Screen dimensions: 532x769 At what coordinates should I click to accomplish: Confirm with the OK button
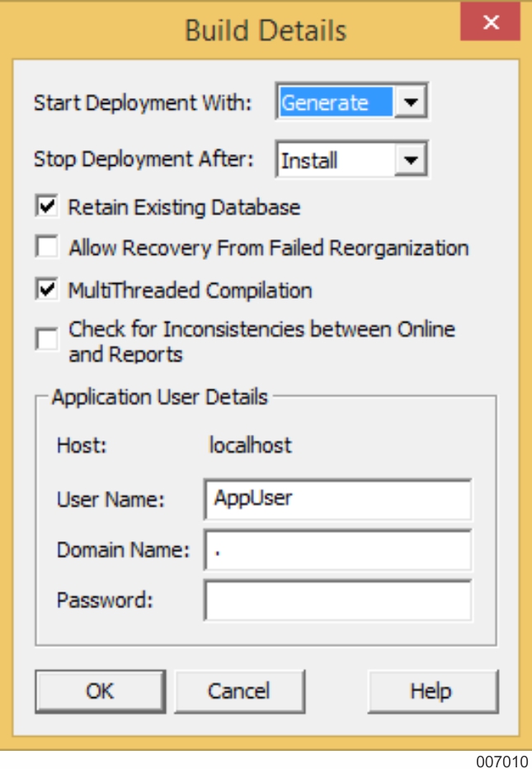point(100,691)
